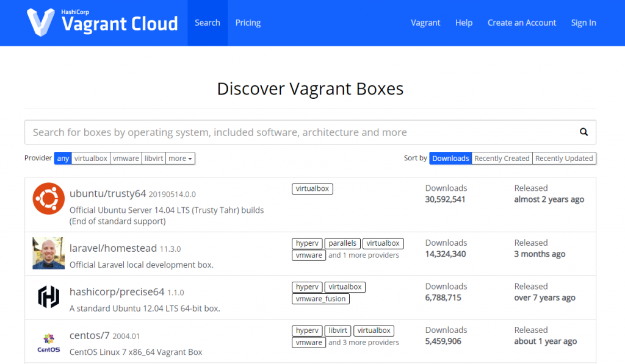
Task: Click "almost 2 years ago" release text
Action: tap(549, 199)
